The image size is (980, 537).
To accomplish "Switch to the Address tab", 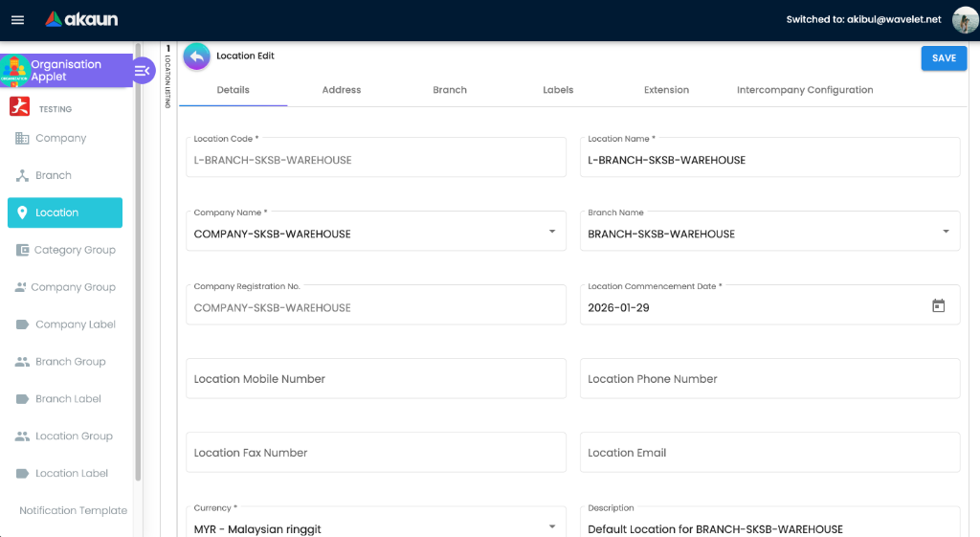I will click(342, 90).
